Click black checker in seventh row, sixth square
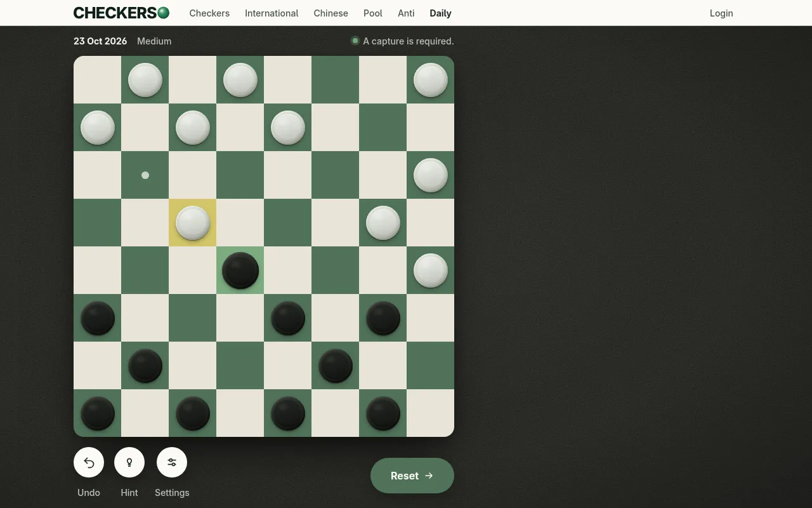Image resolution: width=812 pixels, height=508 pixels. click(x=336, y=366)
